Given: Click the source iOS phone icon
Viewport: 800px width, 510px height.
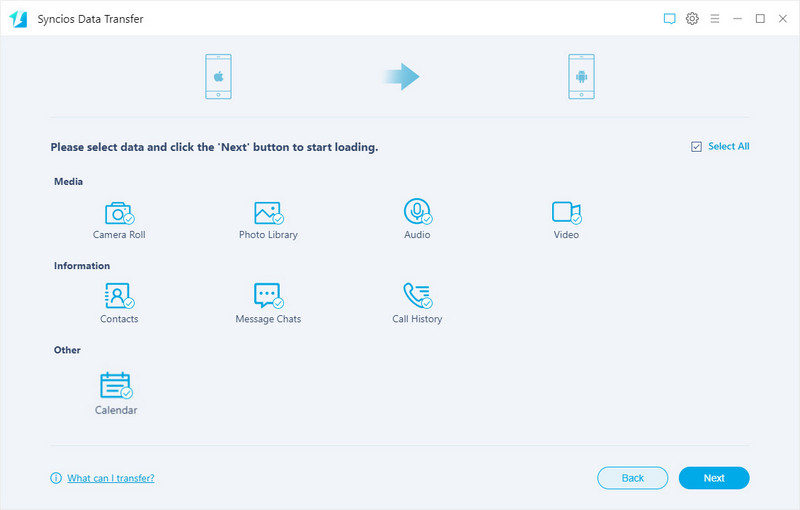Looking at the screenshot, I should coord(219,77).
